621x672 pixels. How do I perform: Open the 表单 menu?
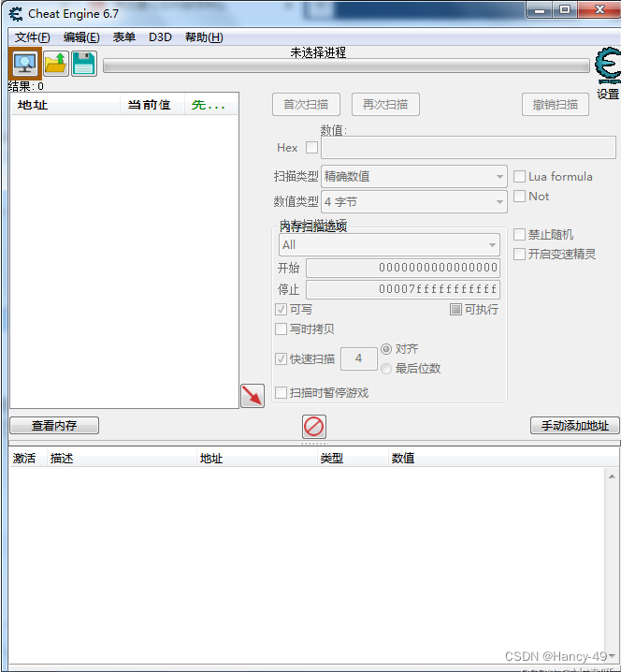click(124, 37)
